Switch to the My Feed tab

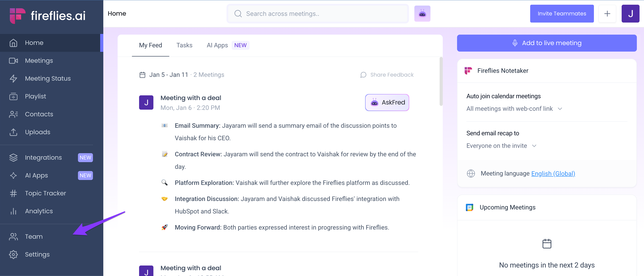[x=150, y=45]
